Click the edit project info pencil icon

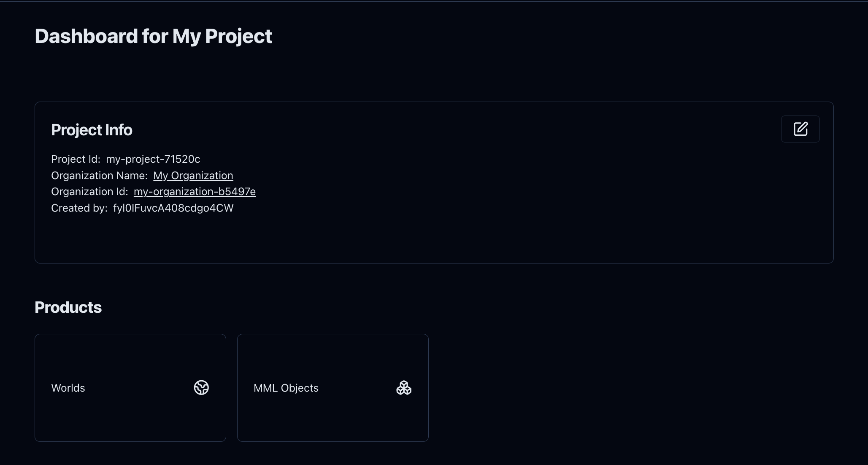pyautogui.click(x=800, y=129)
